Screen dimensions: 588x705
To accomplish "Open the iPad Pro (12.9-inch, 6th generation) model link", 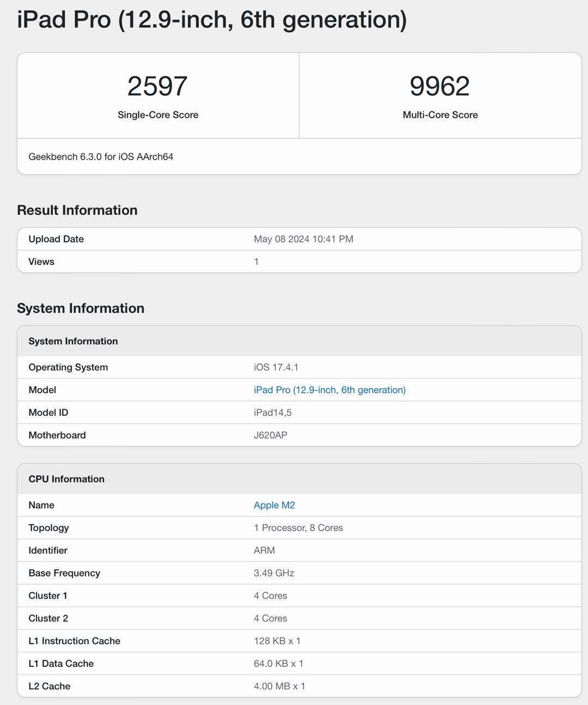I will pos(329,390).
